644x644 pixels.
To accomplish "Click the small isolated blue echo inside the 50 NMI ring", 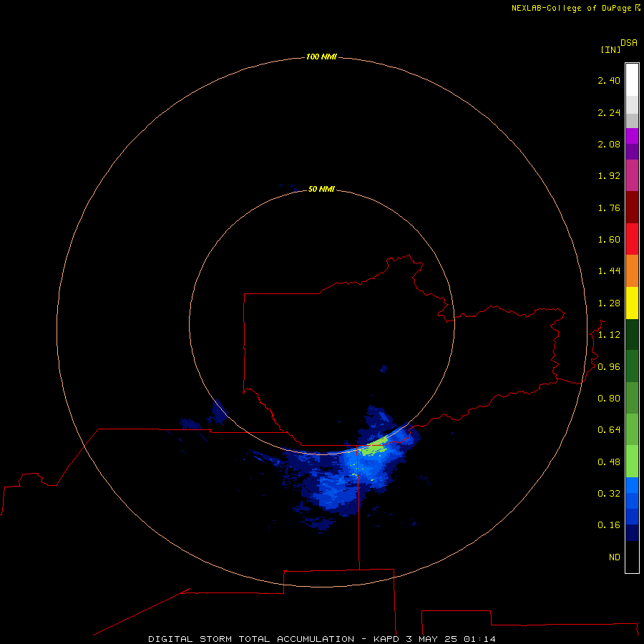I will coord(384,369).
